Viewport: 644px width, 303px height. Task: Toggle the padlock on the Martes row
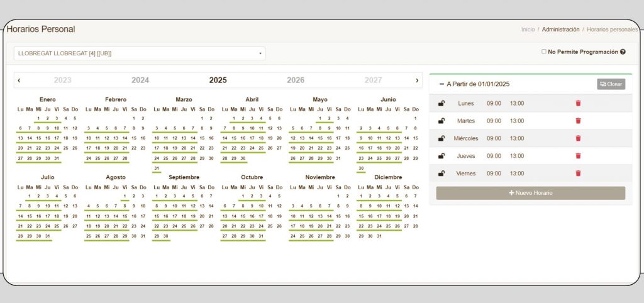point(441,121)
